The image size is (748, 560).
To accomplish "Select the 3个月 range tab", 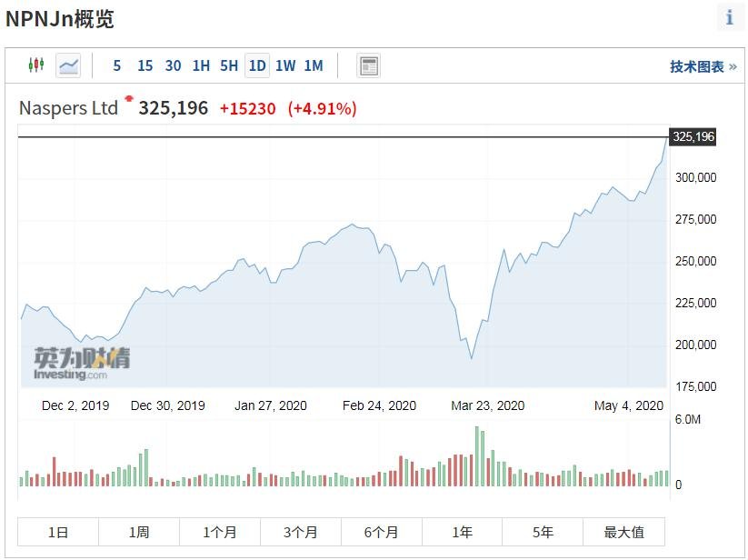I will click(x=301, y=532).
